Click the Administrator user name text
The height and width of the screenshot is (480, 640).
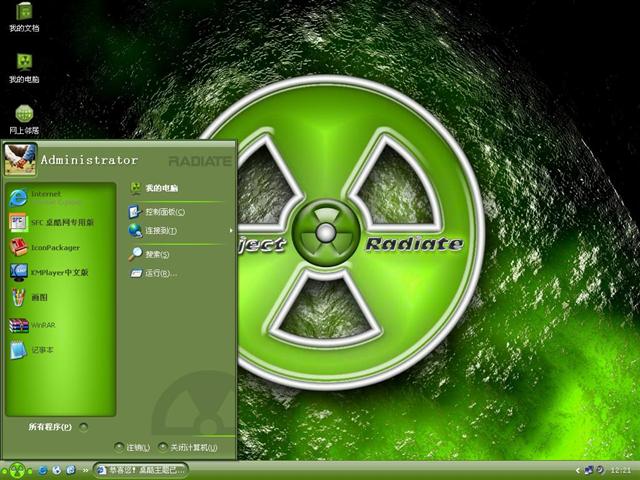(x=89, y=160)
